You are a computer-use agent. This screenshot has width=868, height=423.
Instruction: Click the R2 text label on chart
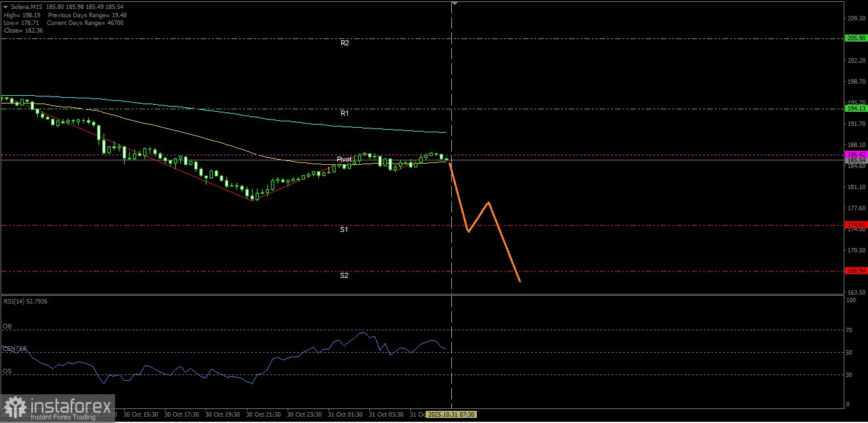tap(345, 43)
